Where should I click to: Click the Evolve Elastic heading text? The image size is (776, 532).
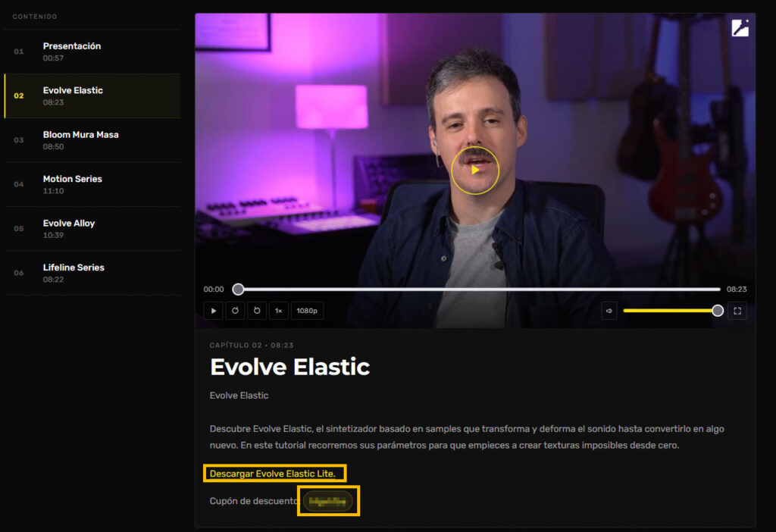click(x=290, y=368)
